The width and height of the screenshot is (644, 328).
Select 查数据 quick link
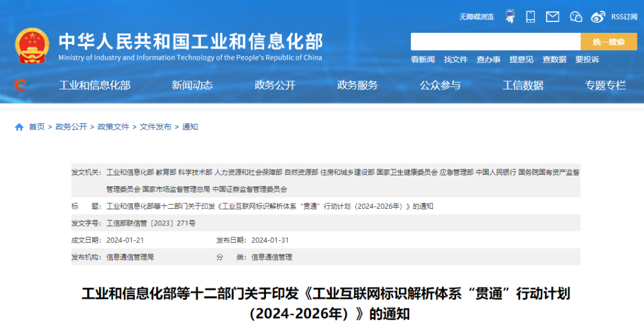tap(554, 60)
